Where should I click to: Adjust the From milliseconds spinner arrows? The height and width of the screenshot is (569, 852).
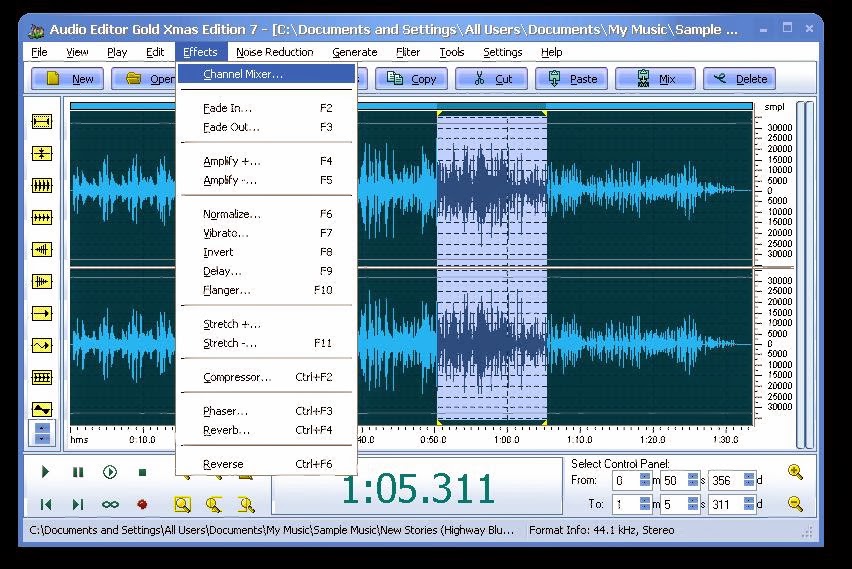point(749,480)
